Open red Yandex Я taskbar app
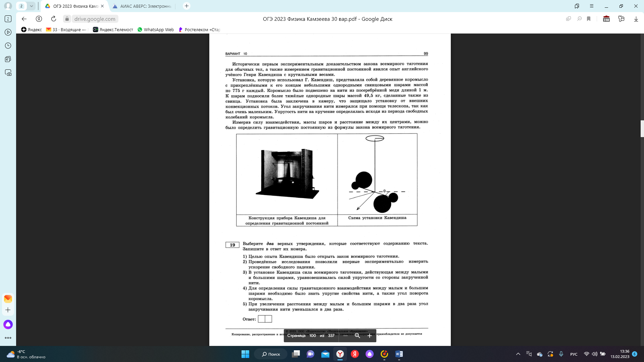The height and width of the screenshot is (362, 644). [x=355, y=354]
